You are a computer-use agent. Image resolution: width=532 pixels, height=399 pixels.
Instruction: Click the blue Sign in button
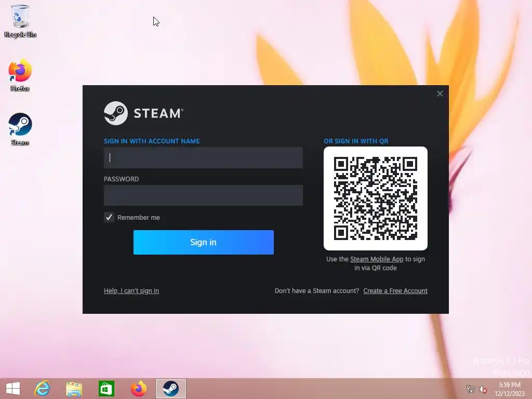click(x=203, y=242)
